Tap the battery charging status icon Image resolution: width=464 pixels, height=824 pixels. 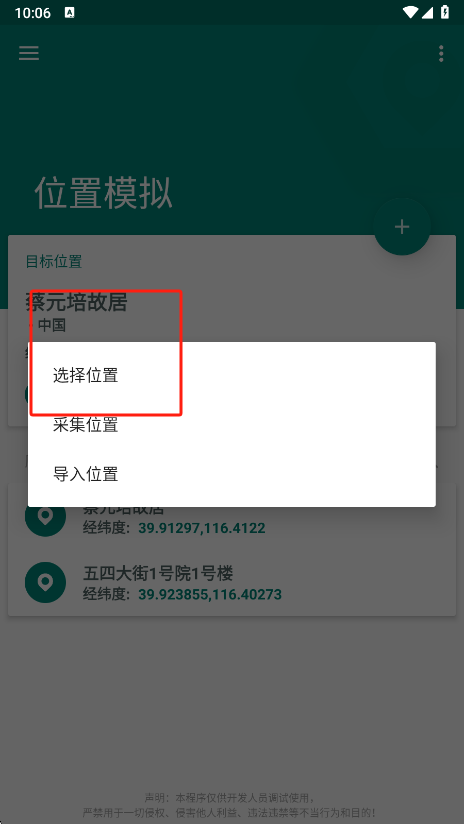[x=445, y=12]
